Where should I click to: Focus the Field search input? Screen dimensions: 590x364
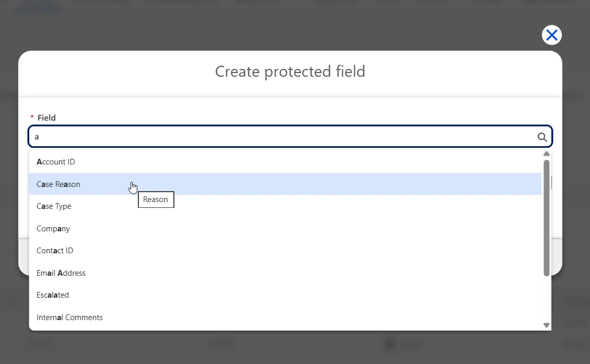click(290, 136)
